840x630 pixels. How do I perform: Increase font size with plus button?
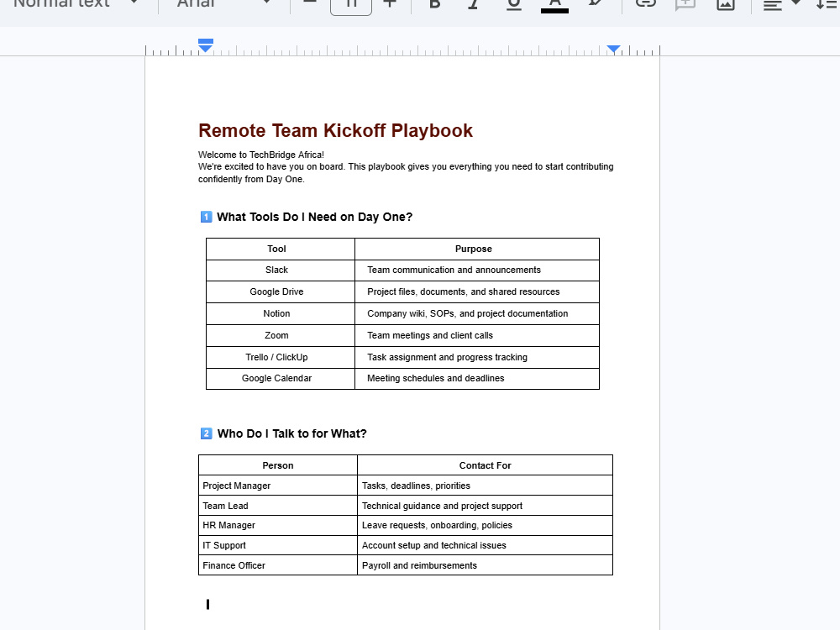coord(390,3)
